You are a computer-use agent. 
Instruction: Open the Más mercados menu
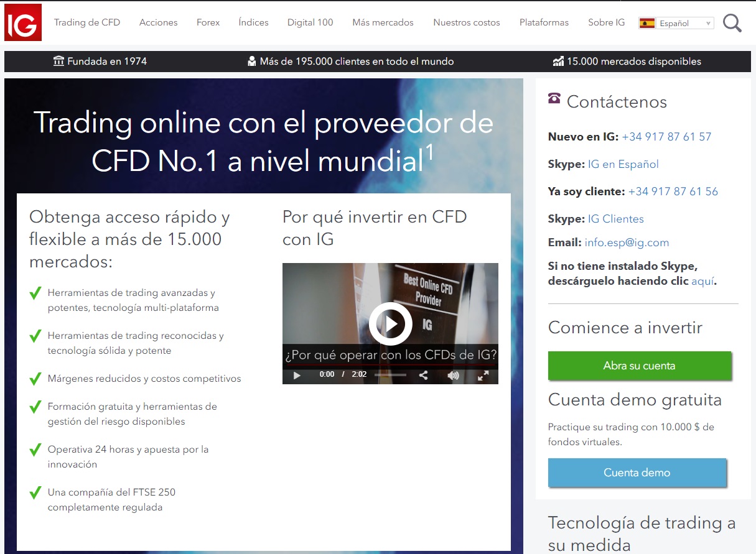[x=383, y=22]
